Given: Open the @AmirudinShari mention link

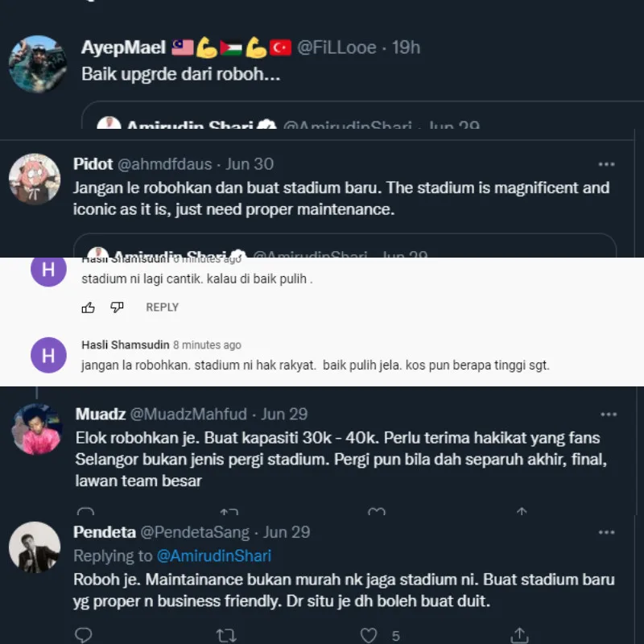Looking at the screenshot, I should 213,556.
